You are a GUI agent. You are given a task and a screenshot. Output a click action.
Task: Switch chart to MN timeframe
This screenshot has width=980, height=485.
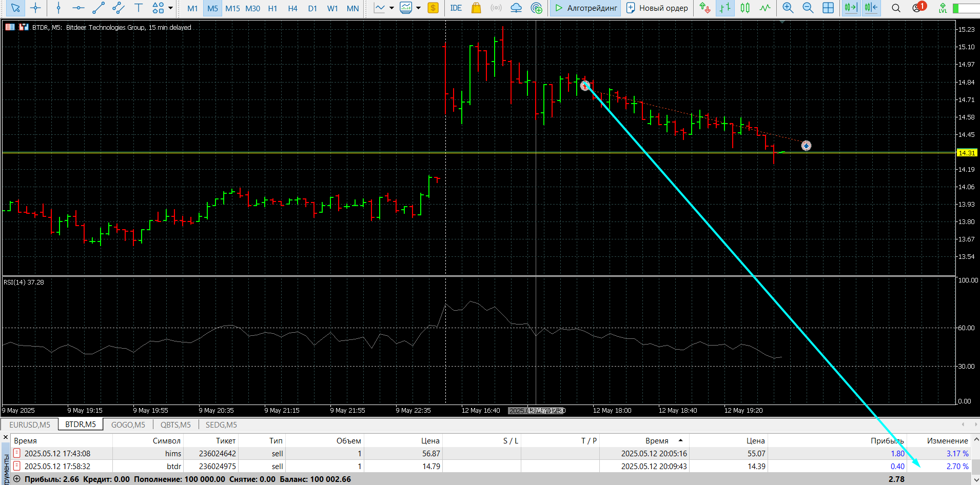352,8
